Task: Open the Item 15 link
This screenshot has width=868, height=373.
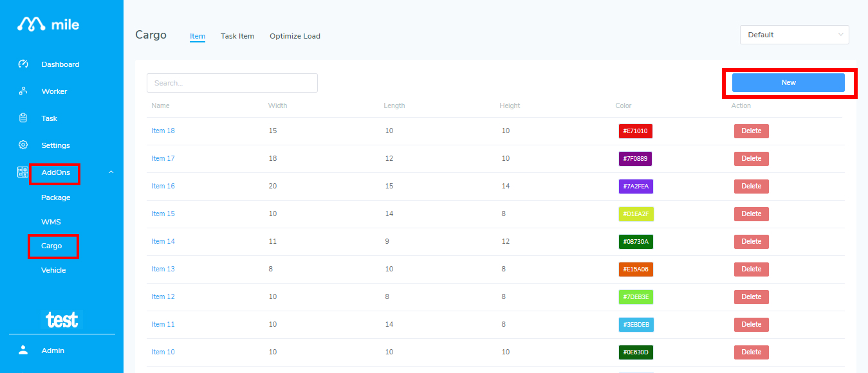Action: point(163,214)
